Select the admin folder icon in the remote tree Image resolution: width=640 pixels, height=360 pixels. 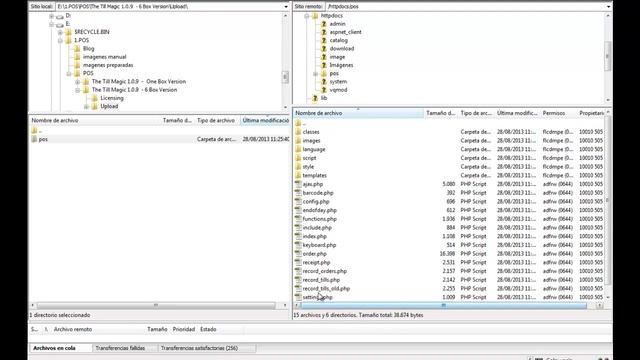(324, 24)
